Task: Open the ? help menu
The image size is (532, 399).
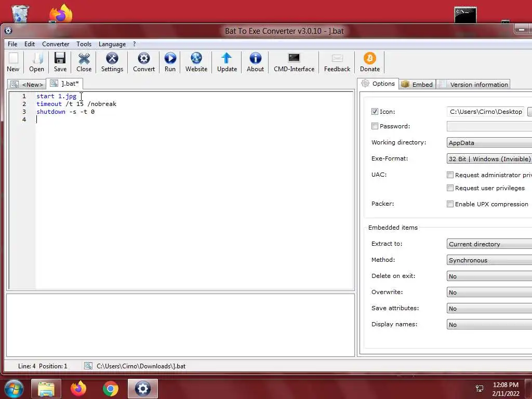Action: (x=135, y=44)
